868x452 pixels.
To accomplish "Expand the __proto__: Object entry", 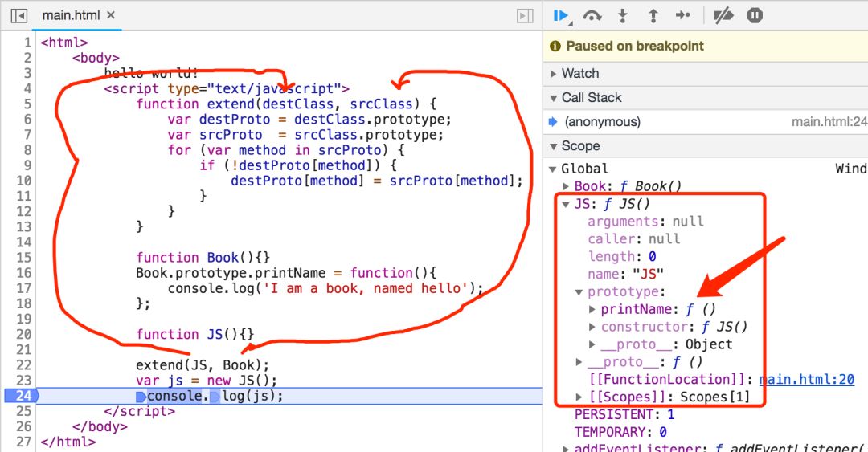I will pyautogui.click(x=592, y=344).
